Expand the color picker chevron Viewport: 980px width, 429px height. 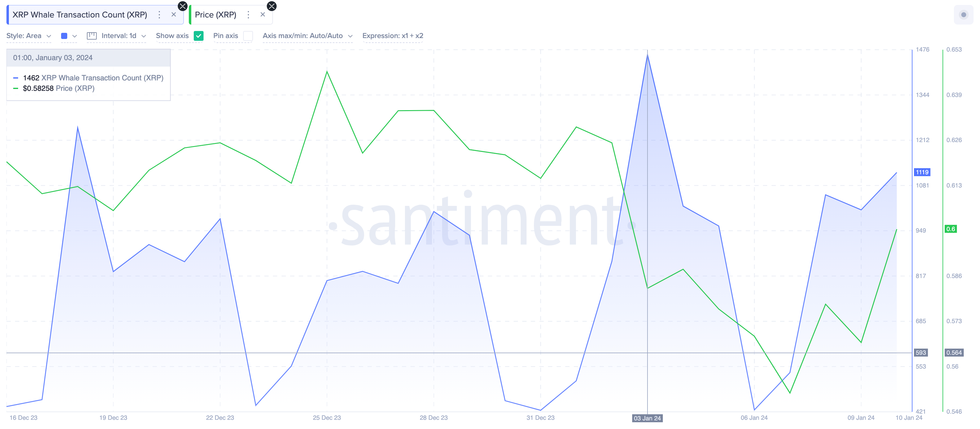click(75, 36)
